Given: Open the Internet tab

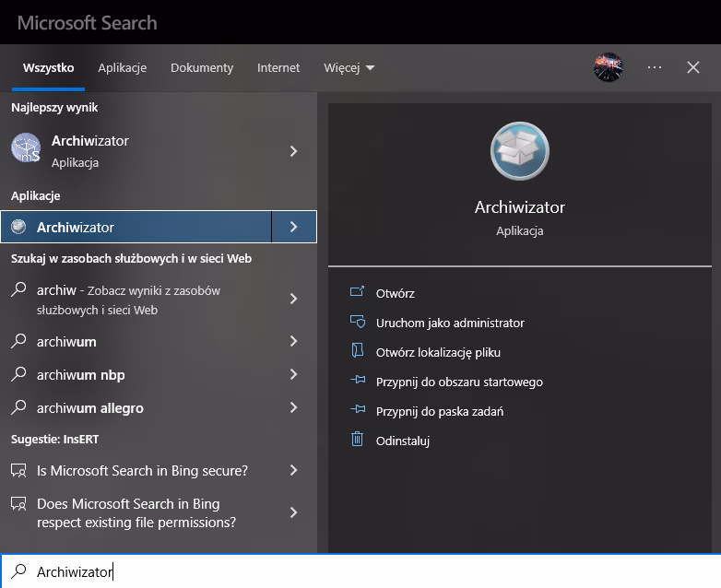Looking at the screenshot, I should [x=278, y=67].
